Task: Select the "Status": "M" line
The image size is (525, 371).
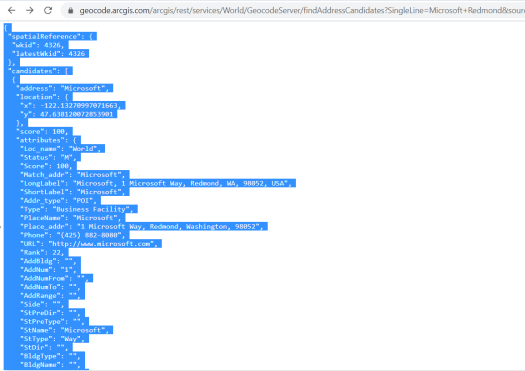Action: (x=50, y=157)
